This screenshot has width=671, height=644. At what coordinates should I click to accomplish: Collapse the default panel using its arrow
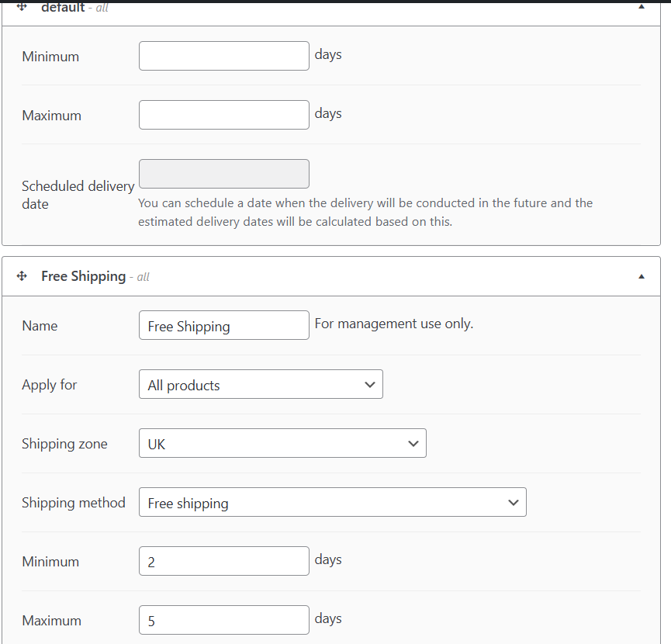click(641, 7)
